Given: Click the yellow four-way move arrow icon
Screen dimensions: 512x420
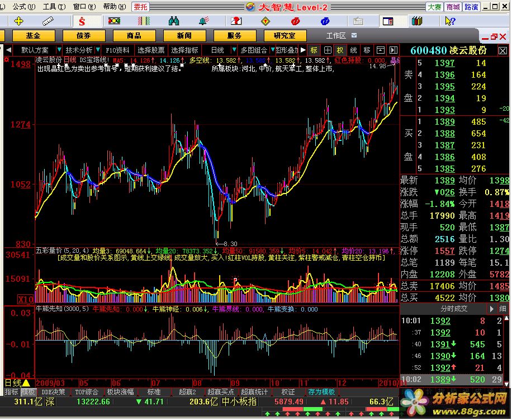Looking at the screenshot, I should pos(18,21).
